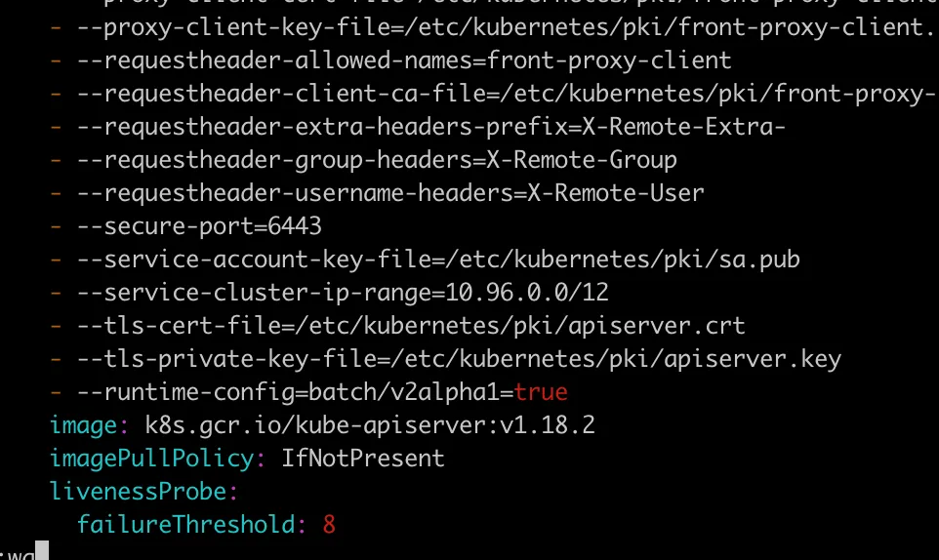Viewport: 939px width, 560px height.
Task: Place cursor on the true value in runtime-config
Action: pyautogui.click(x=541, y=392)
